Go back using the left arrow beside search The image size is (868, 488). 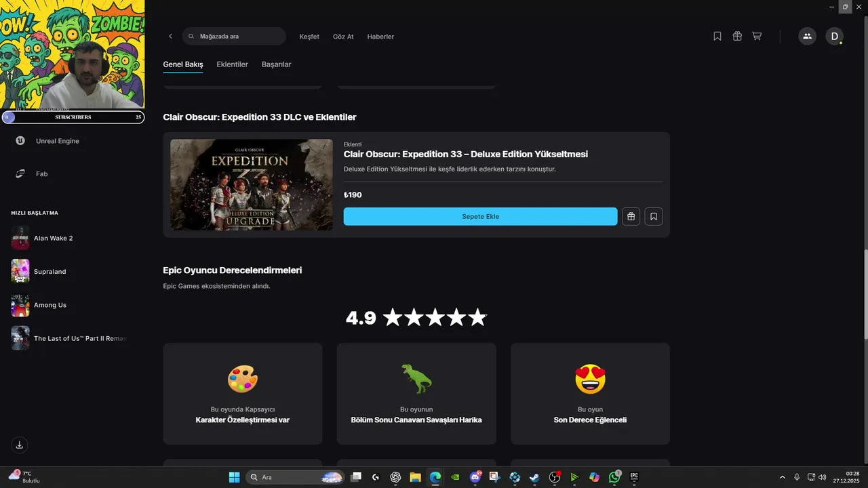point(170,37)
